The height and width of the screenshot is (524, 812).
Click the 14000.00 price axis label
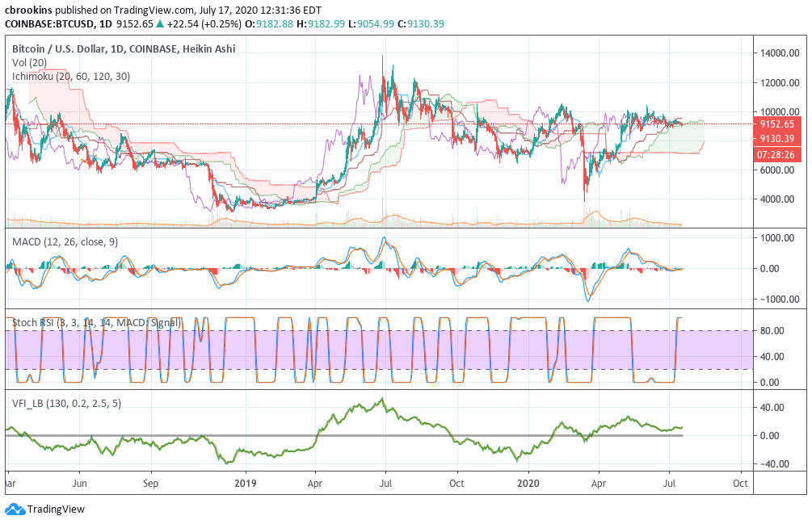[x=780, y=52]
